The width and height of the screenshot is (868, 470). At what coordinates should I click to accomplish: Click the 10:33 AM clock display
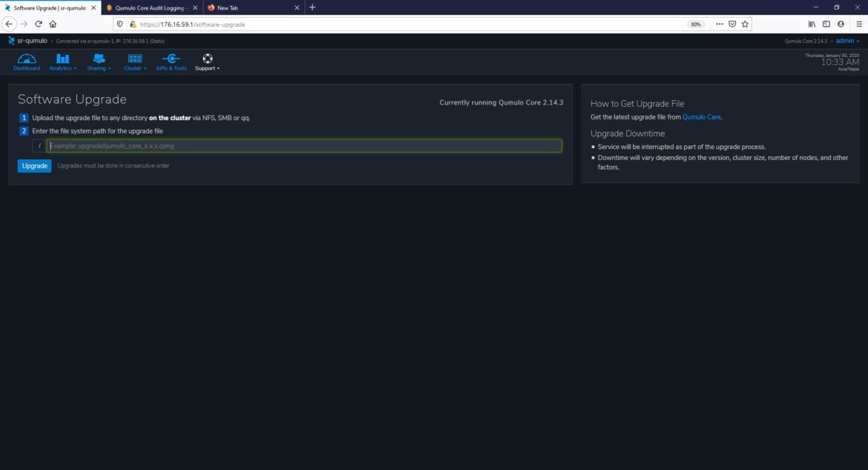click(x=840, y=62)
